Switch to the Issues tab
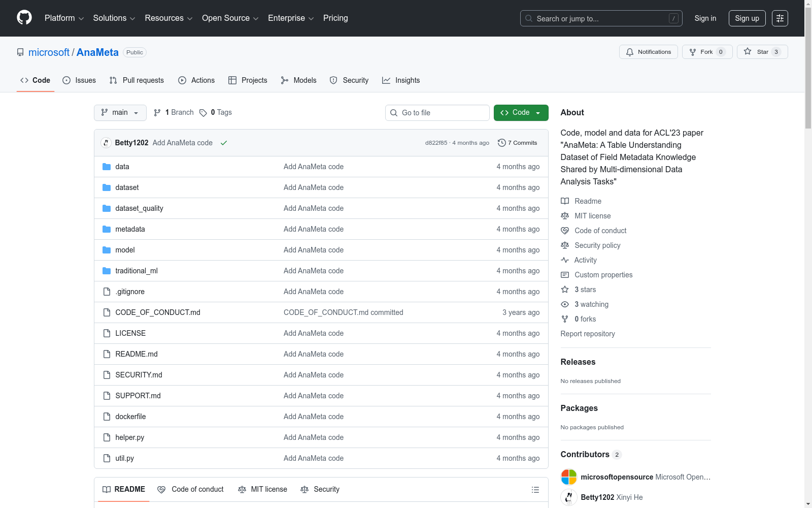812x508 pixels. (79, 80)
